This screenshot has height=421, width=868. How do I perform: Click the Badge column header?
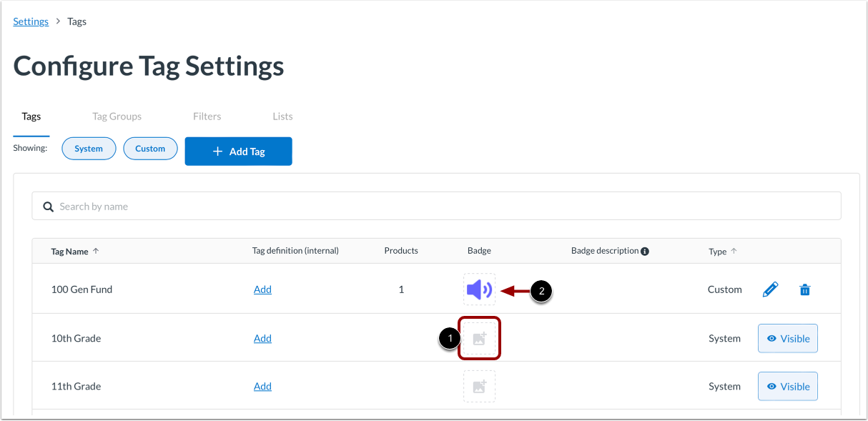tap(479, 251)
